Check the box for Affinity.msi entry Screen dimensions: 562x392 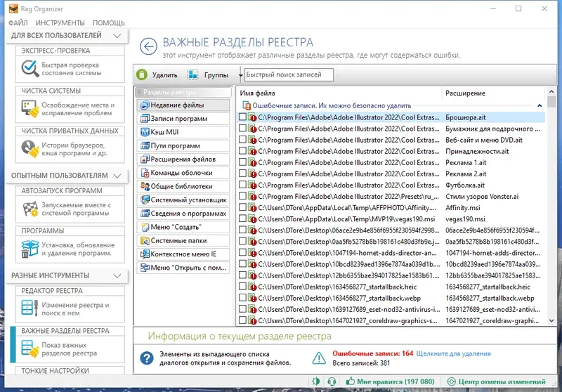pyautogui.click(x=242, y=207)
